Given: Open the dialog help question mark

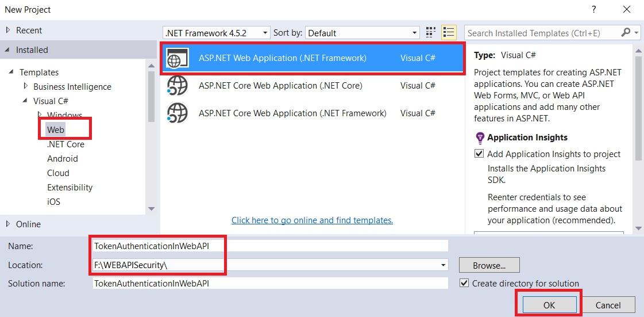Looking at the screenshot, I should (x=594, y=9).
